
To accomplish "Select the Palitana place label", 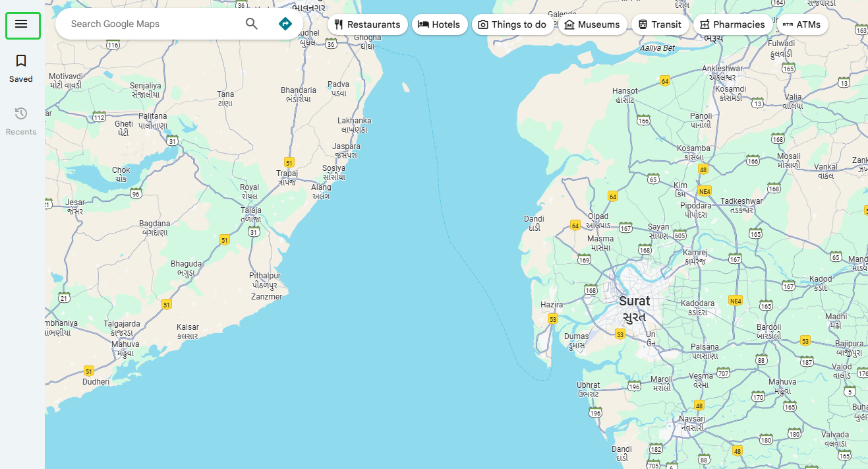I will click(x=152, y=116).
